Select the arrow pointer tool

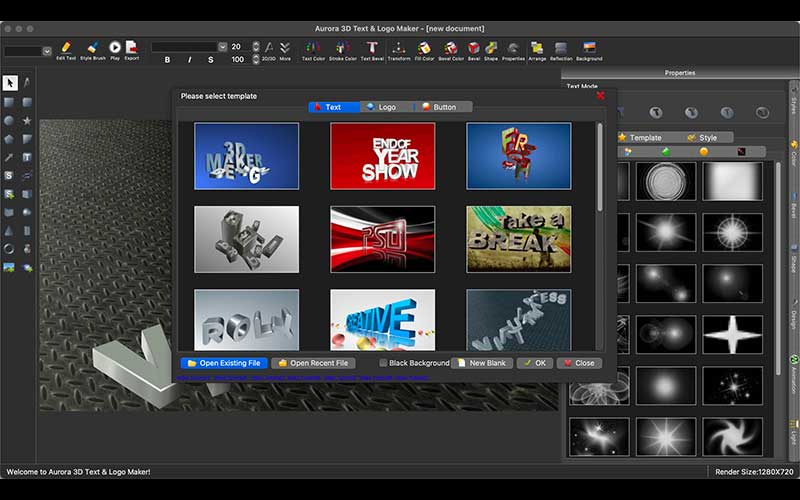[x=10, y=83]
